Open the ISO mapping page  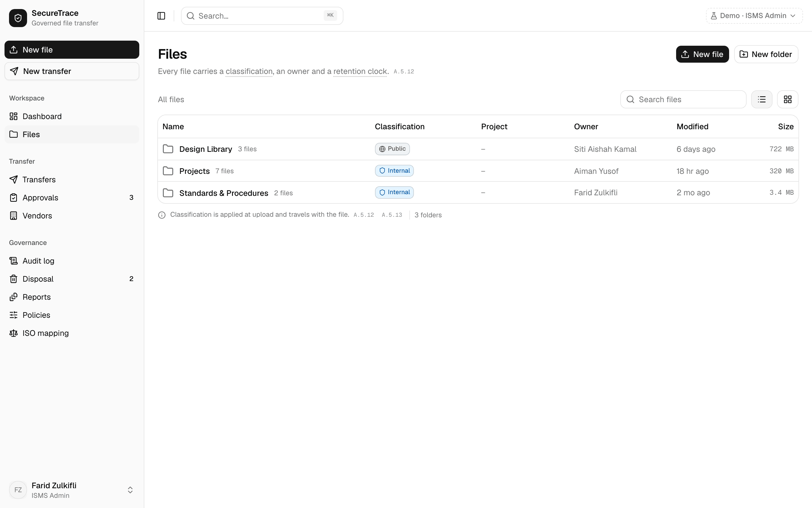(72, 333)
